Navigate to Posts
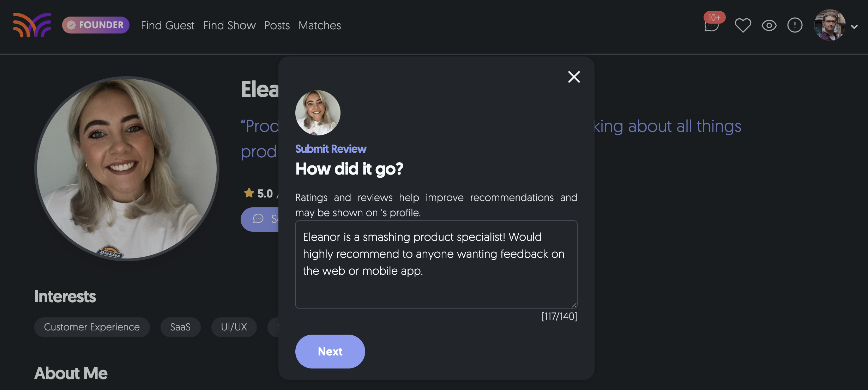 point(277,25)
